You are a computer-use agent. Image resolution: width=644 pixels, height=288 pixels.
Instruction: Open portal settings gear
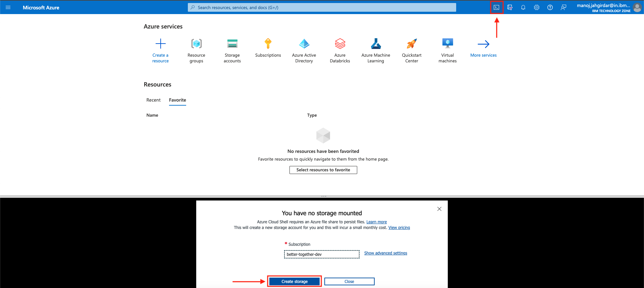pyautogui.click(x=537, y=7)
